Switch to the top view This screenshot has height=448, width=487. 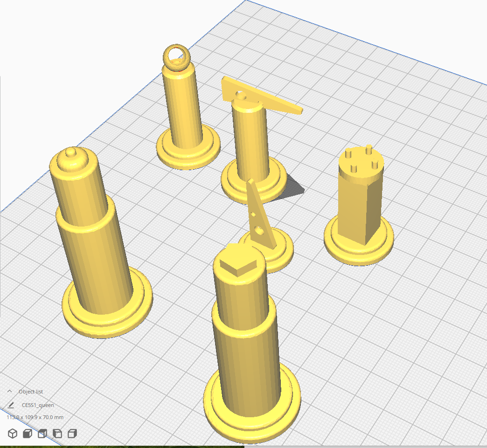[42, 433]
